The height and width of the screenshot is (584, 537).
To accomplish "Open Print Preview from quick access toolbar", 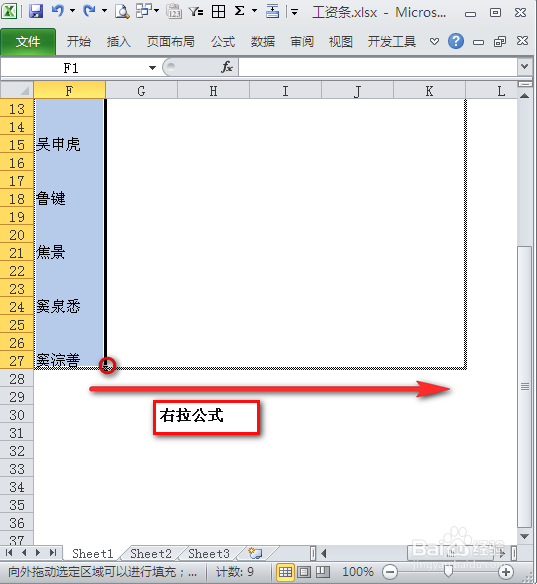I will 122,12.
